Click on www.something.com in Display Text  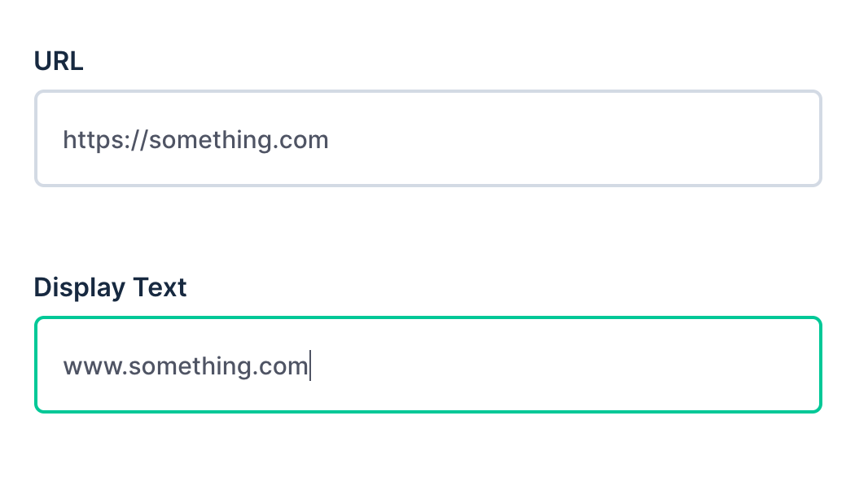point(186,365)
